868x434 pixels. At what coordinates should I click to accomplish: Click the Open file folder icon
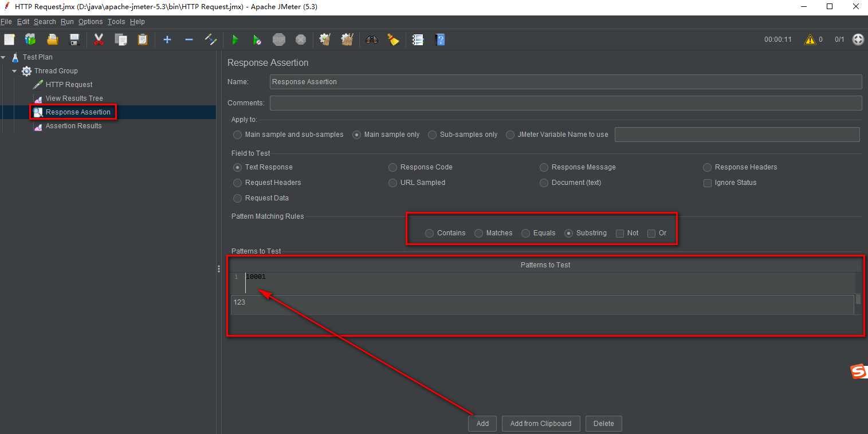53,40
